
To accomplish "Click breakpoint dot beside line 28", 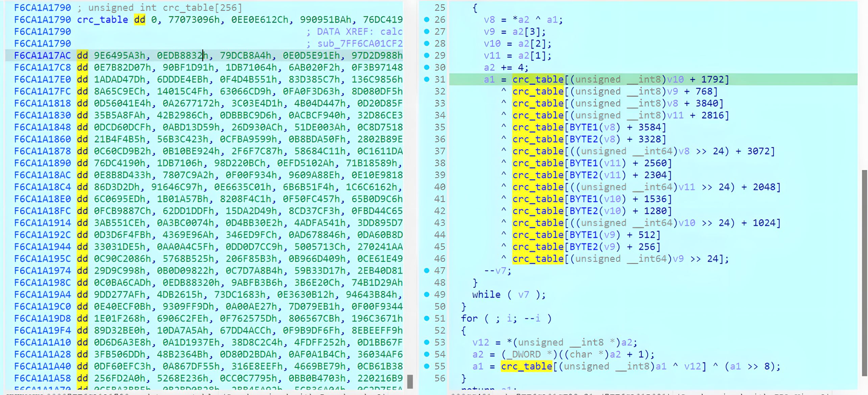I will click(x=427, y=44).
